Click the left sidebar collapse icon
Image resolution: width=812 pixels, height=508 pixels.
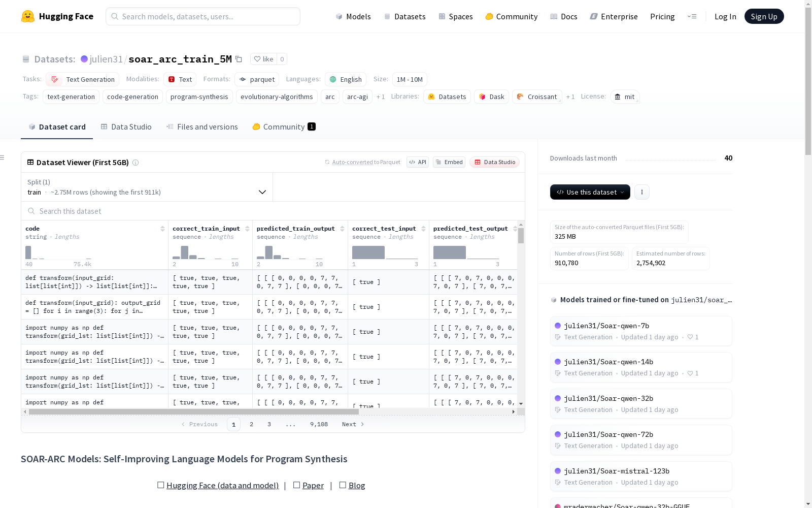(3, 157)
